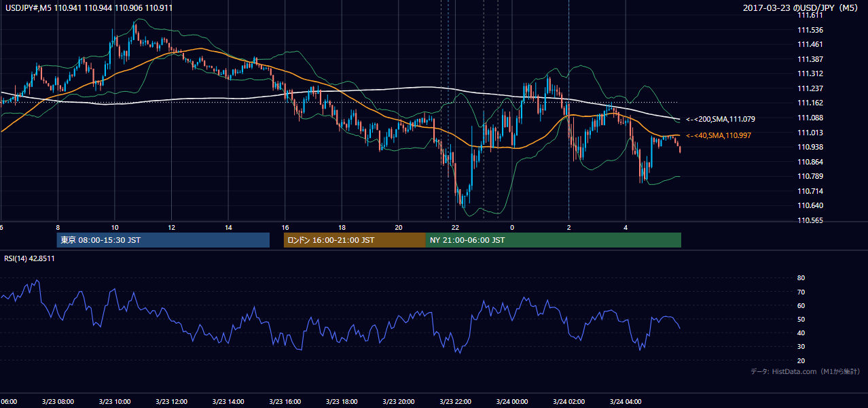868x408 pixels.
Task: Click price axis label 111.088
Action: [x=810, y=118]
